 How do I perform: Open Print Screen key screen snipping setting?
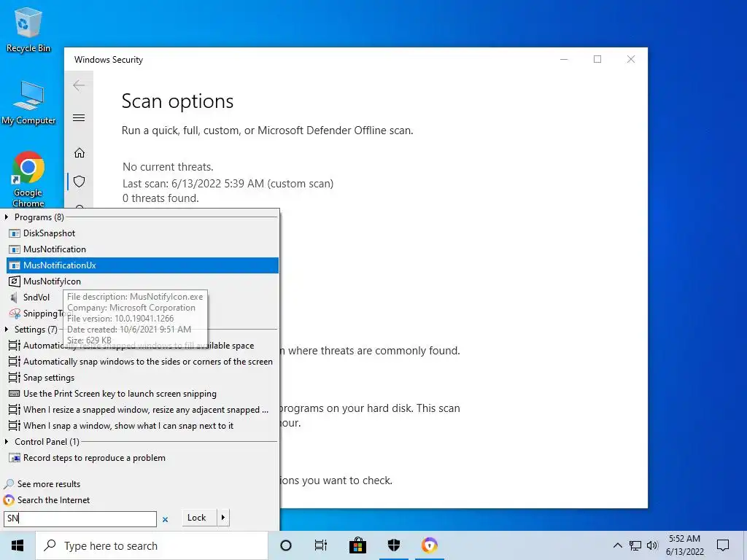[142, 394]
